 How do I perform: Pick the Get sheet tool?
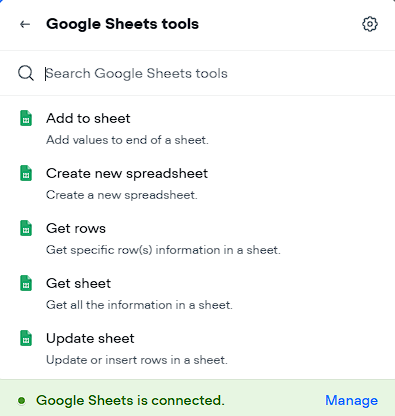[197, 294]
